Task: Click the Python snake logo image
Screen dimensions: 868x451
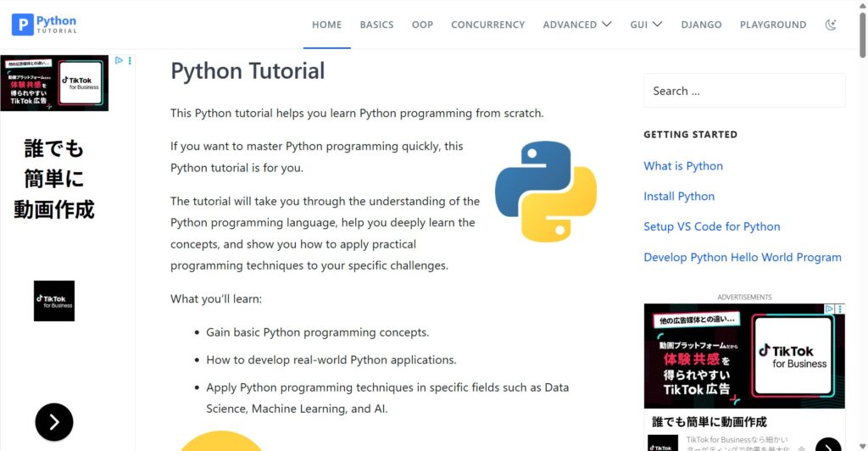Action: point(546,192)
